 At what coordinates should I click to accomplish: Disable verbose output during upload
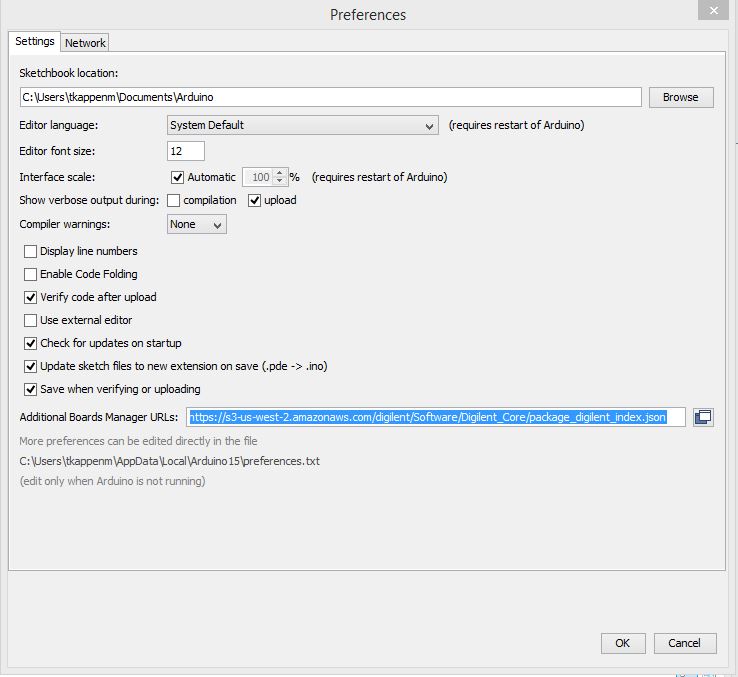(x=254, y=201)
